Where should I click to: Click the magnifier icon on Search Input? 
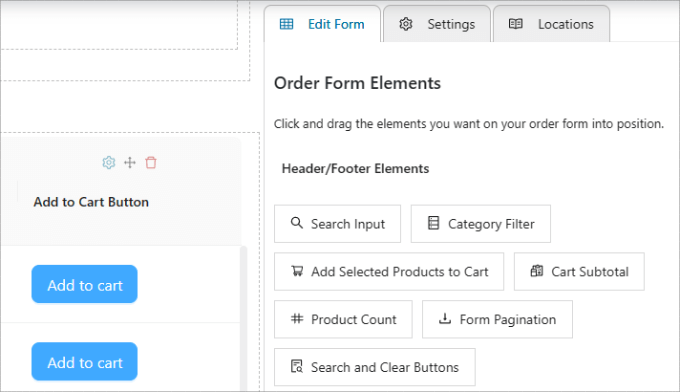coord(297,223)
